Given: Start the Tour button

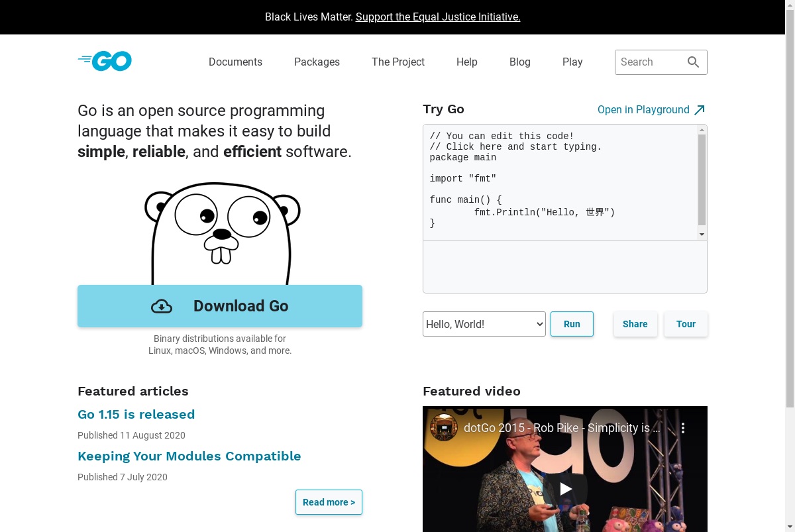Looking at the screenshot, I should click(x=686, y=324).
